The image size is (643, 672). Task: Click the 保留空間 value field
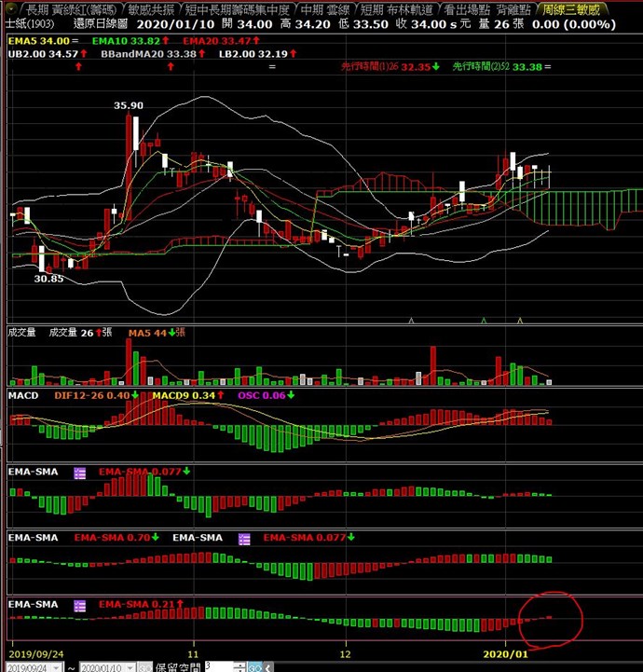coord(219,666)
